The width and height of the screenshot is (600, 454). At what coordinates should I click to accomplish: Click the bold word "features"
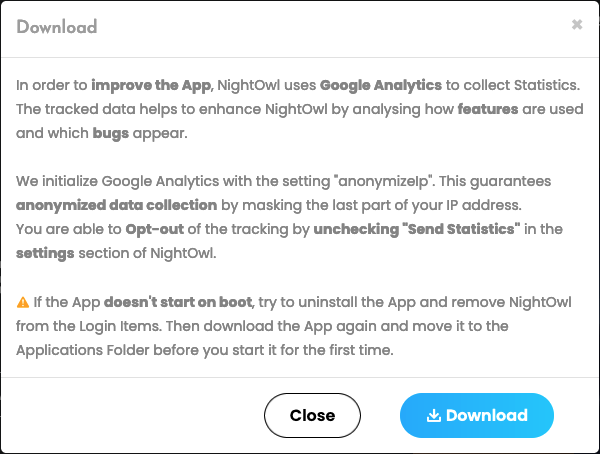(488, 109)
